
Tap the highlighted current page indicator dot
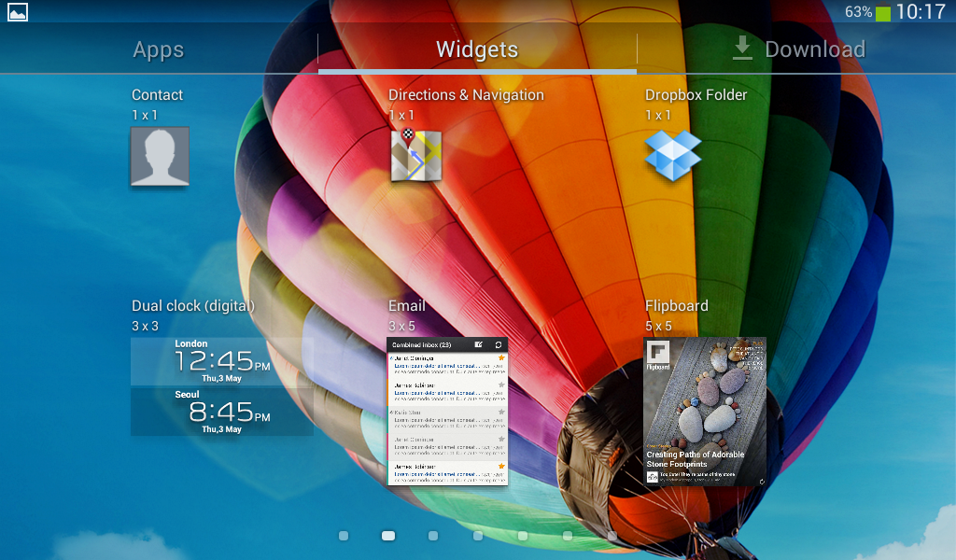388,536
